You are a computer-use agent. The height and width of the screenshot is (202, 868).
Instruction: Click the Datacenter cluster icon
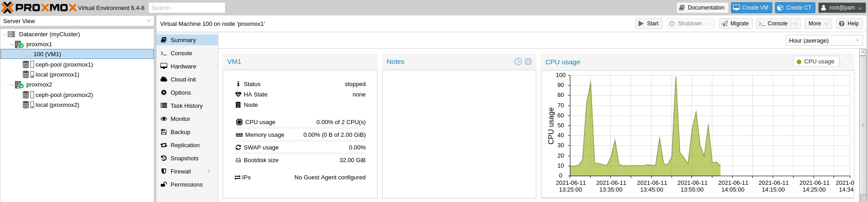(11, 34)
